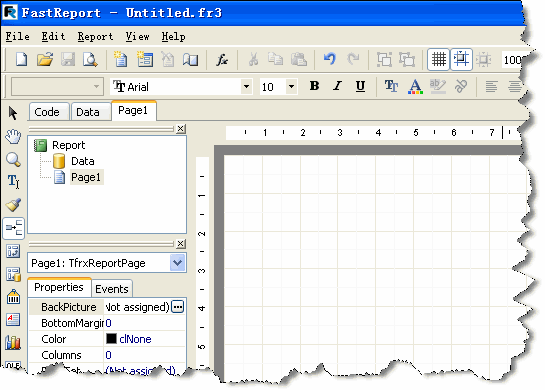
Task: Click the Redo arrow icon
Action: click(x=353, y=58)
